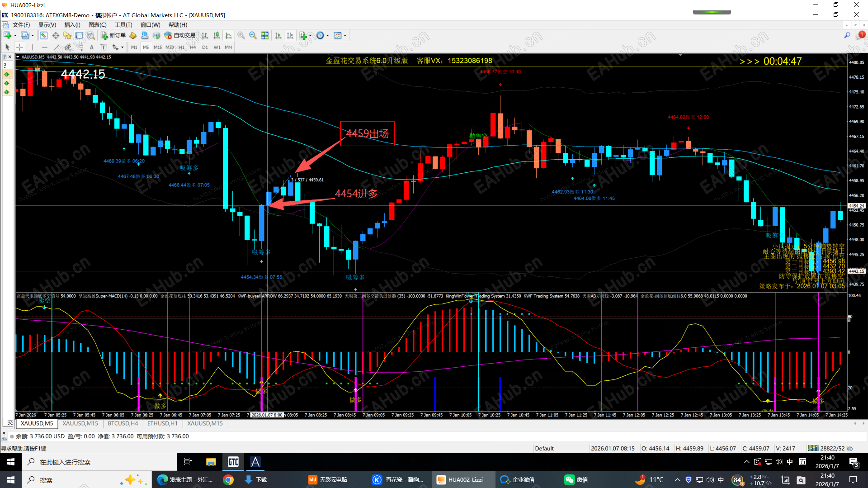This screenshot has height=488, width=868.
Task: Open the VPS cloud hosting icon
Action: tap(145, 35)
